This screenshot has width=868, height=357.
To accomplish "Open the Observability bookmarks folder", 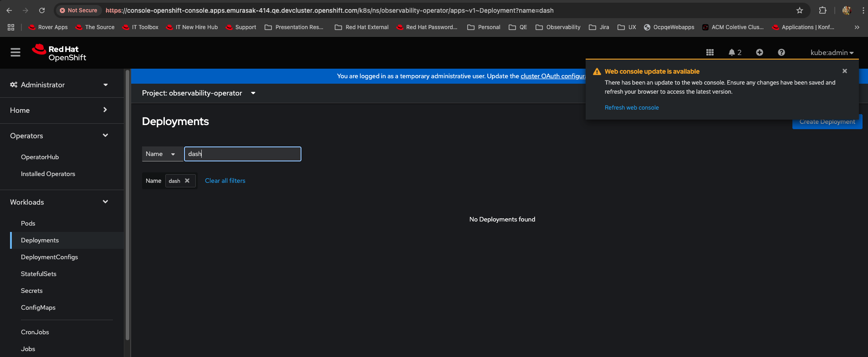I will tap(558, 27).
